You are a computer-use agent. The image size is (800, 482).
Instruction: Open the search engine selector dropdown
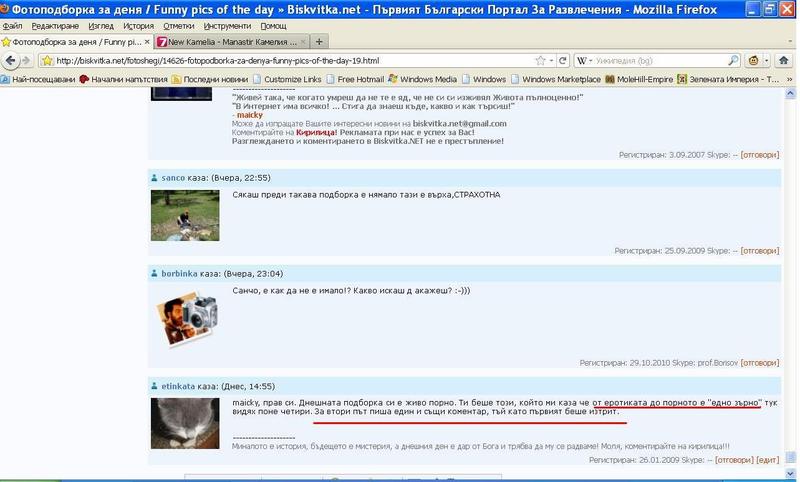coord(590,61)
